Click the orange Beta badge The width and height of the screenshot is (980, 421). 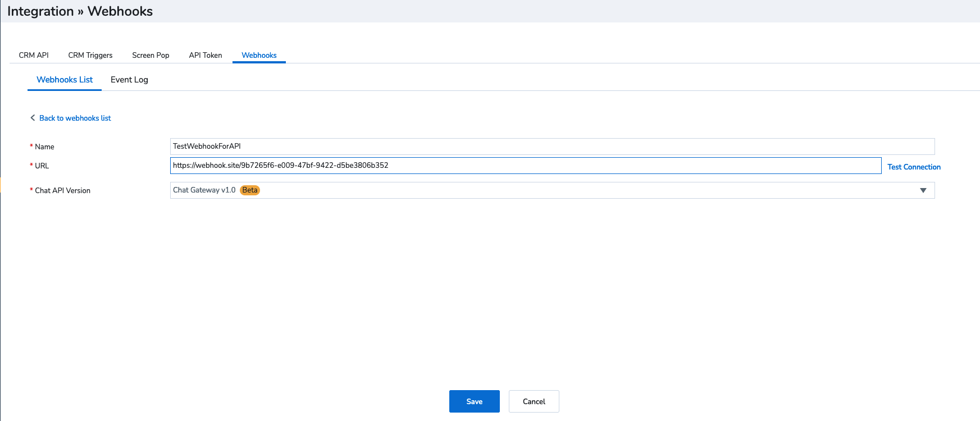pyautogui.click(x=250, y=190)
